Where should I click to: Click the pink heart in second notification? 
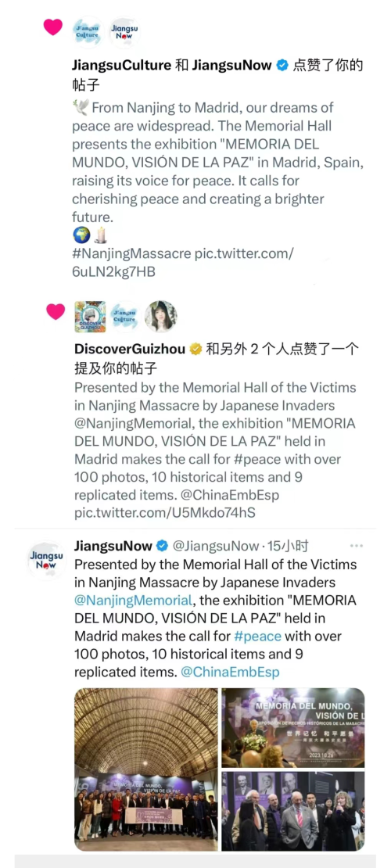pyautogui.click(x=56, y=312)
